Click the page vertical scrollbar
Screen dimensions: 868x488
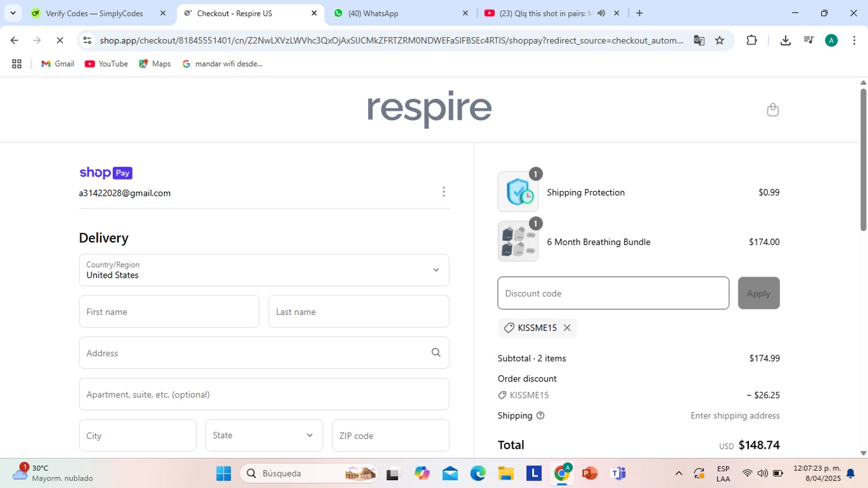863,159
